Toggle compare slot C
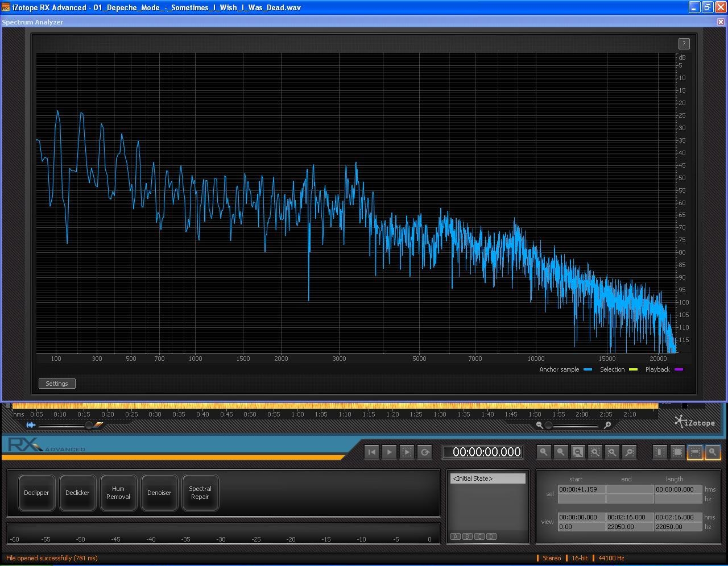Viewport: 728px width, 566px height. pyautogui.click(x=479, y=536)
